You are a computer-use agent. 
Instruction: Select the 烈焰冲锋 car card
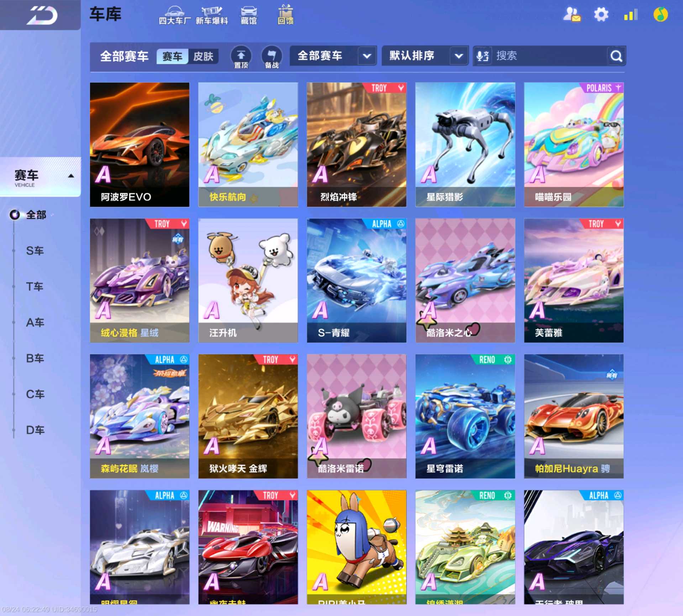point(357,145)
